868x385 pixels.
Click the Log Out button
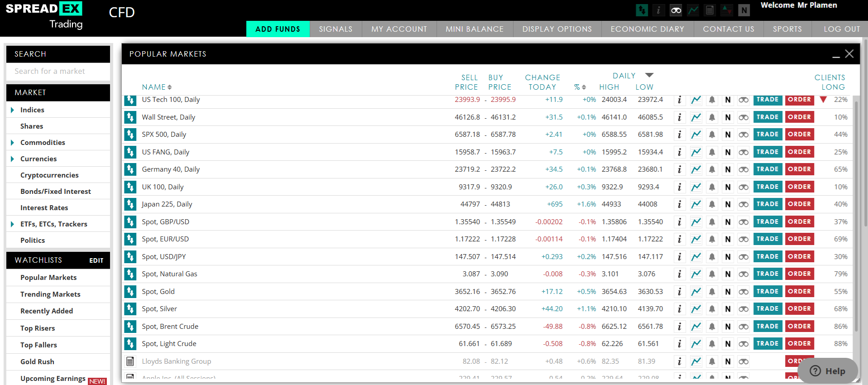842,29
